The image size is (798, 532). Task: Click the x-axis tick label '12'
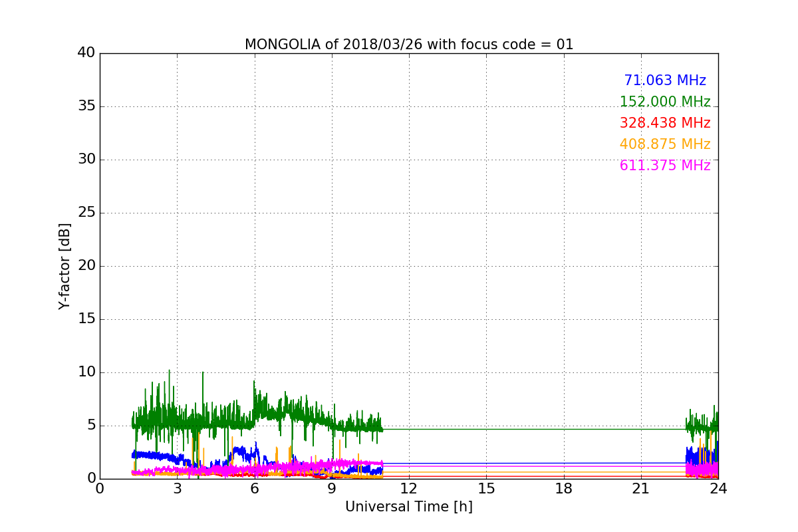(x=409, y=488)
